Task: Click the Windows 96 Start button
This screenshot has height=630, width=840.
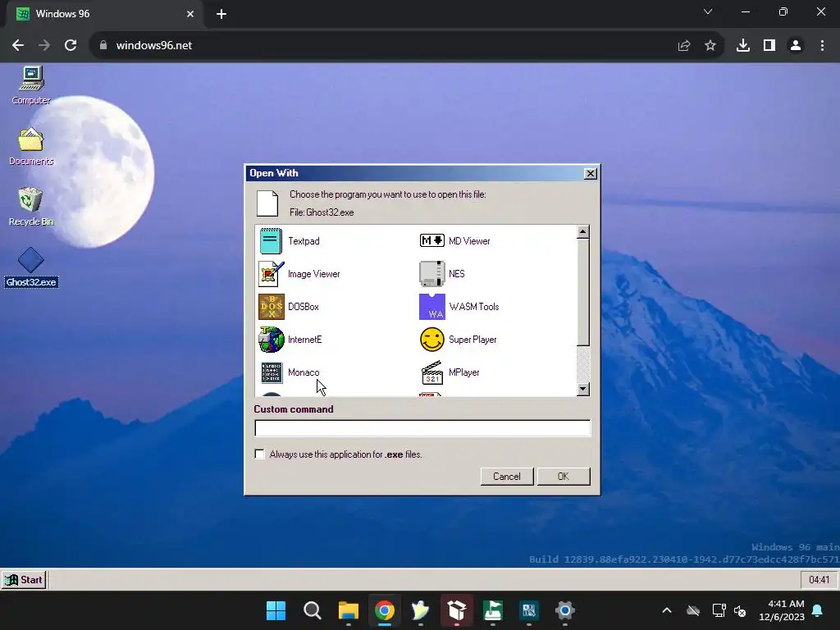Action: coord(24,580)
